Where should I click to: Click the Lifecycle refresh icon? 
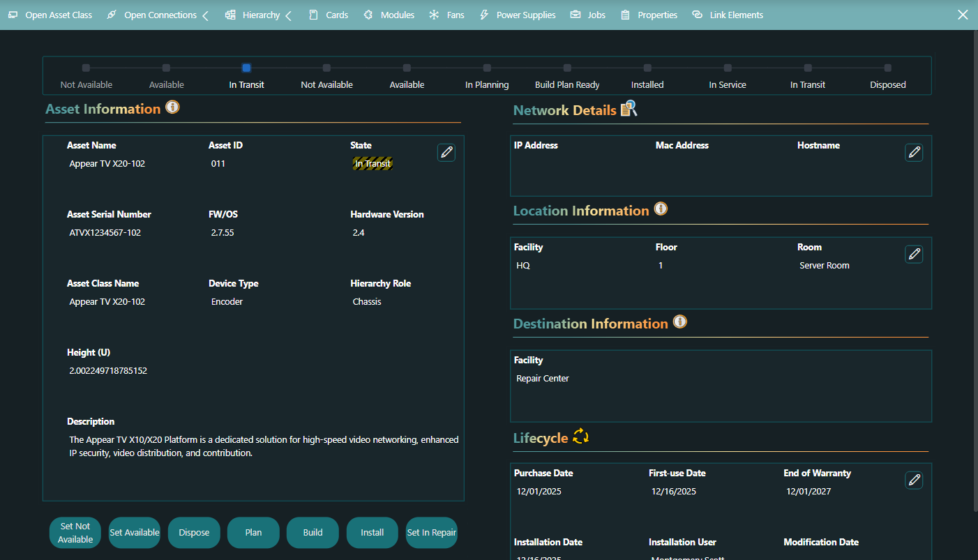(x=579, y=437)
